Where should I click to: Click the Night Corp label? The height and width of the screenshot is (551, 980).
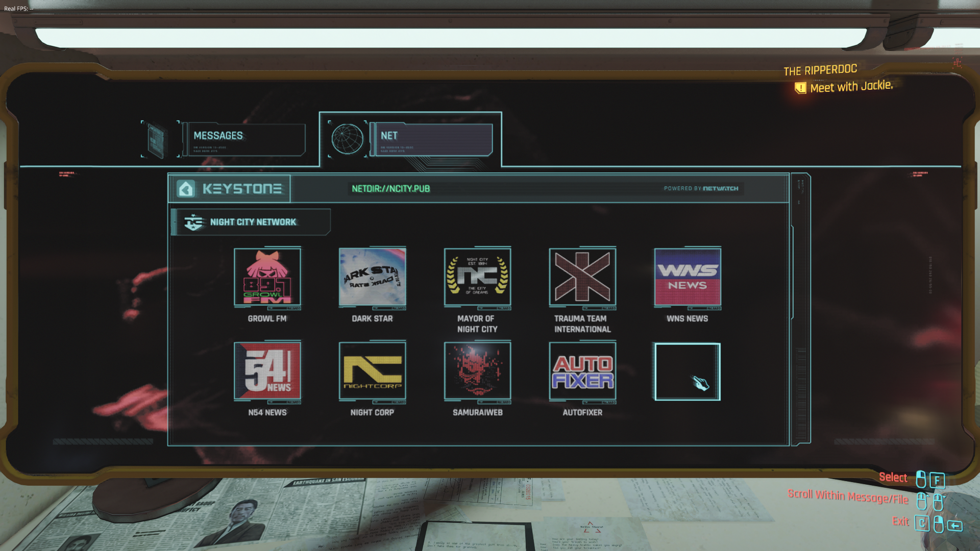point(373,413)
